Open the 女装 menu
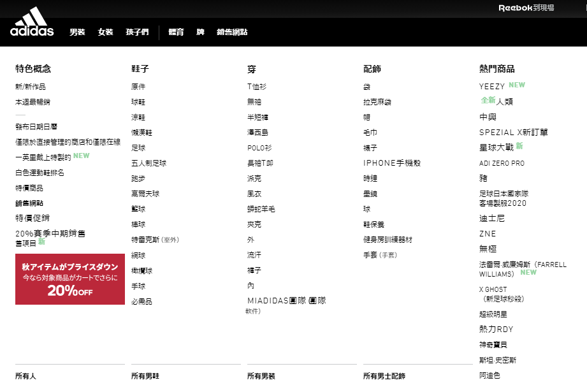Viewport: 587px width, 392px height. [x=105, y=33]
